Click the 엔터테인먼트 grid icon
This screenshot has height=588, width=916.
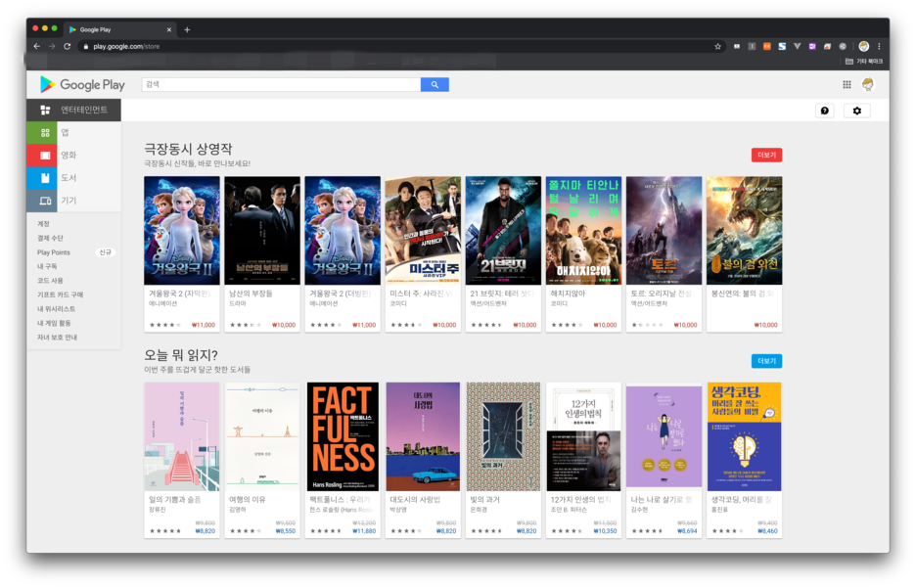[x=45, y=110]
